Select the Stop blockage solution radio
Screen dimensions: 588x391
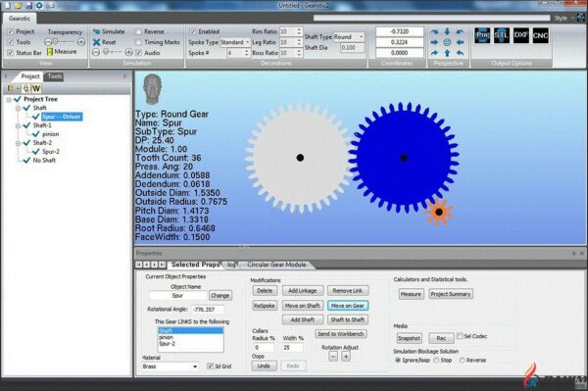click(x=436, y=360)
